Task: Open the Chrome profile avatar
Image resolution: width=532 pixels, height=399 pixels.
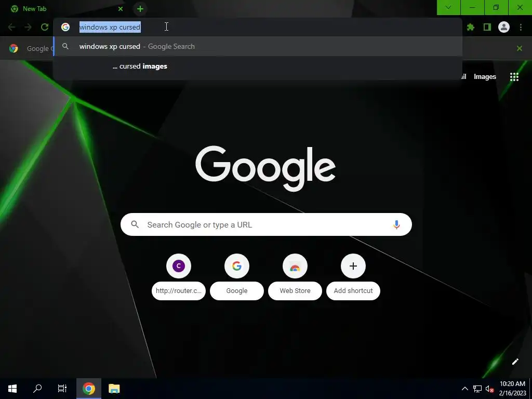Action: coord(504,27)
